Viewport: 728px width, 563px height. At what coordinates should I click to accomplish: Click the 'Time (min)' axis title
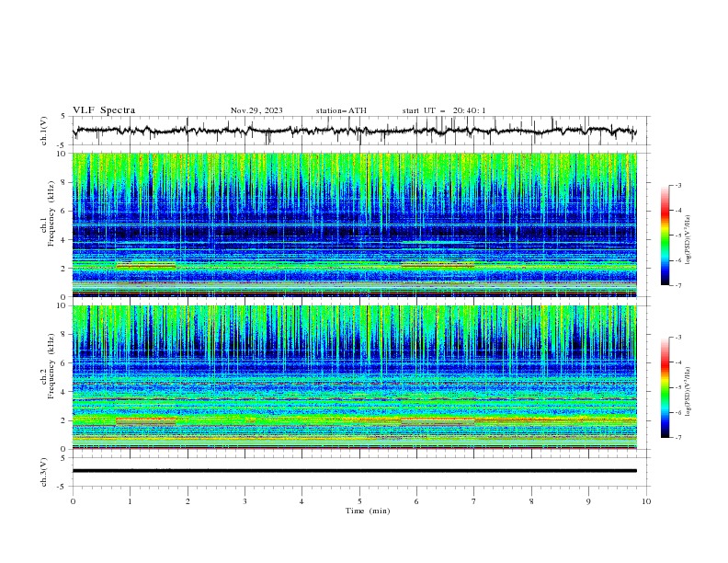[368, 511]
